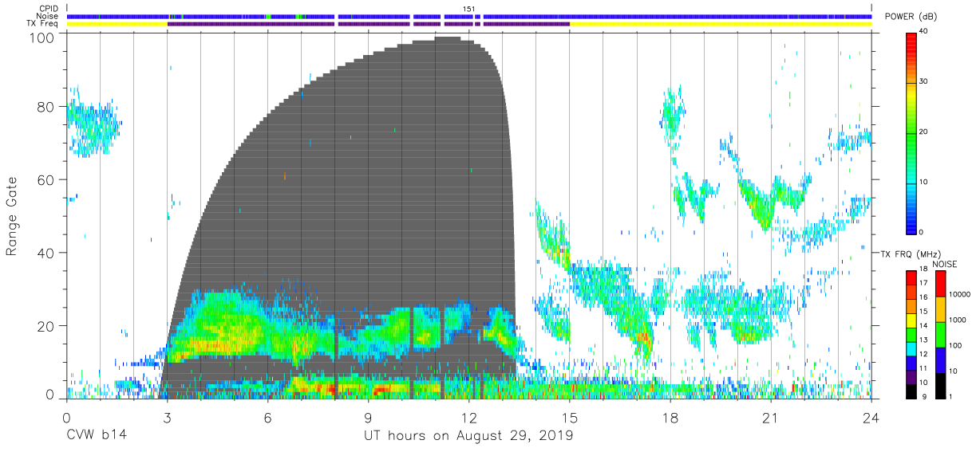Click power colorbar label 10
This screenshot has height=452, width=980.
point(924,183)
